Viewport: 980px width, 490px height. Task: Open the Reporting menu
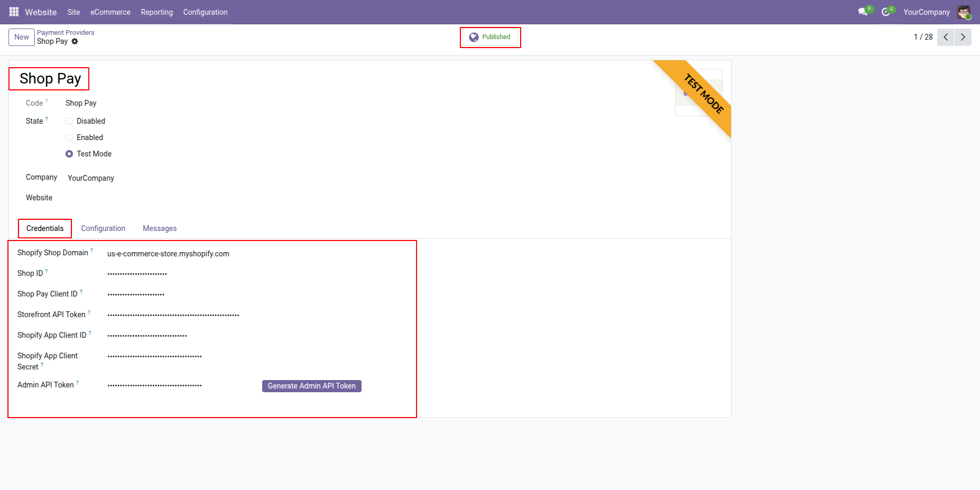point(156,12)
